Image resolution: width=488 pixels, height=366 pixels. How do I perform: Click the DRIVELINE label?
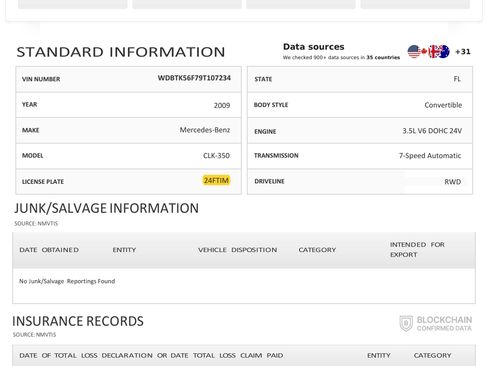(269, 181)
